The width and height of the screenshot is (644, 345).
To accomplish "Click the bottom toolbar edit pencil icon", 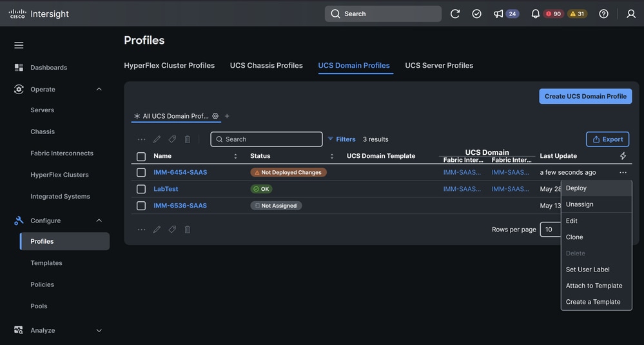I will pyautogui.click(x=157, y=230).
